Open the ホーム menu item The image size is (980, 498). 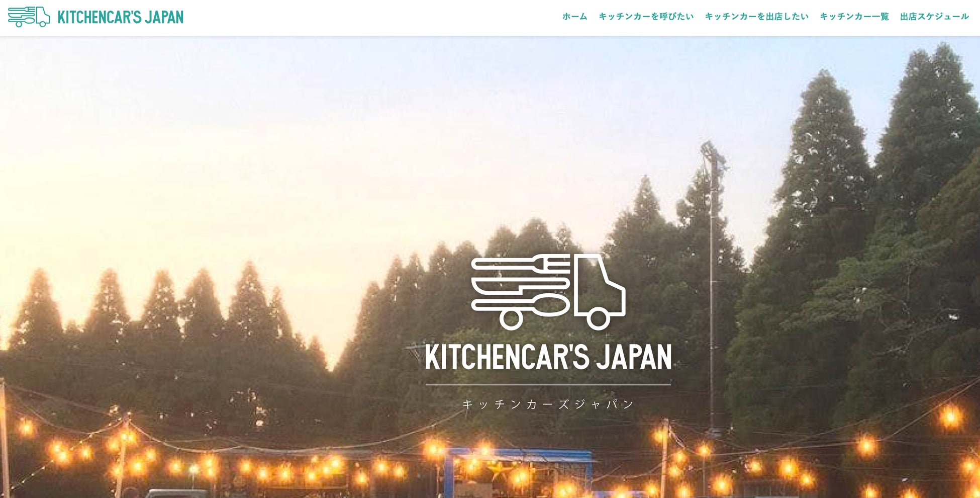click(574, 17)
